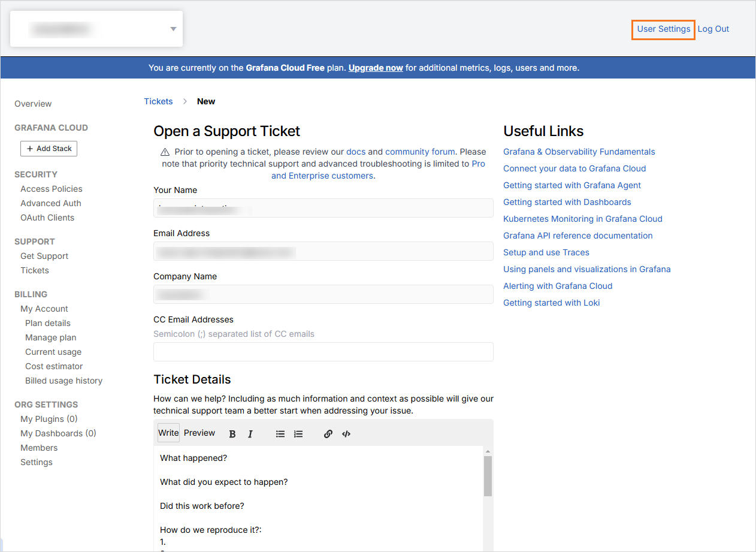Screen dimensions: 756x552
Task: Open Connect your data to Grafana Cloud
Action: [x=574, y=168]
